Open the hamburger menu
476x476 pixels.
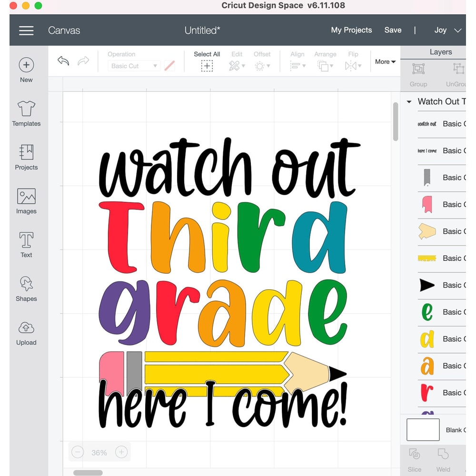[26, 30]
